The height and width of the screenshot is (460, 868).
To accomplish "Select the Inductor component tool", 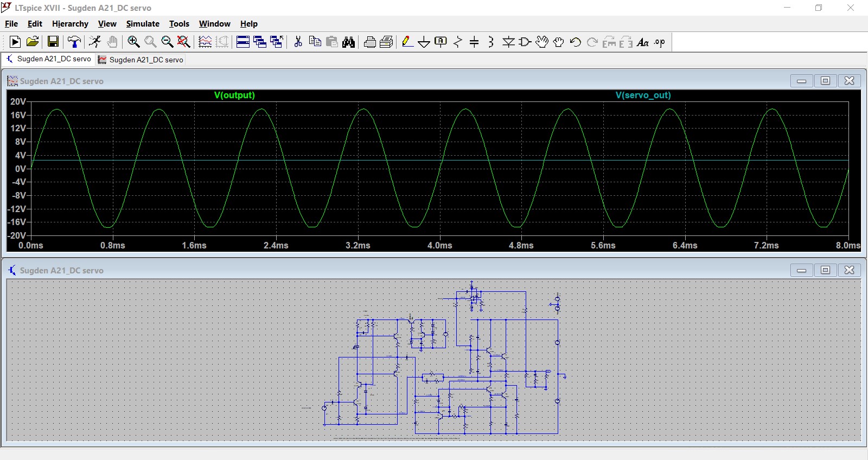I will click(x=491, y=42).
